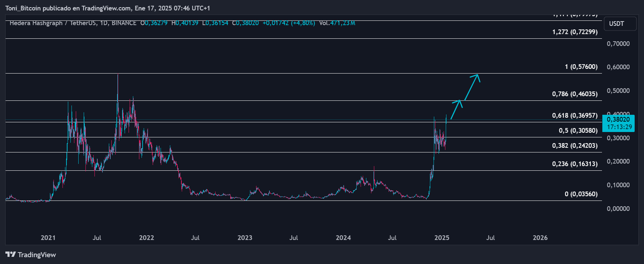Click the 2025 mark on time axis
Image resolution: width=644 pixels, height=264 pixels.
(x=441, y=238)
